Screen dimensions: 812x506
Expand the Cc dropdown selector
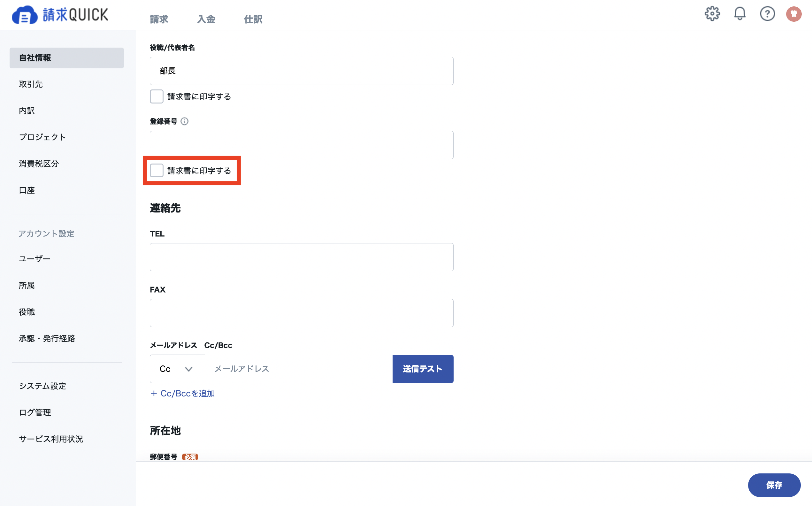pos(177,369)
